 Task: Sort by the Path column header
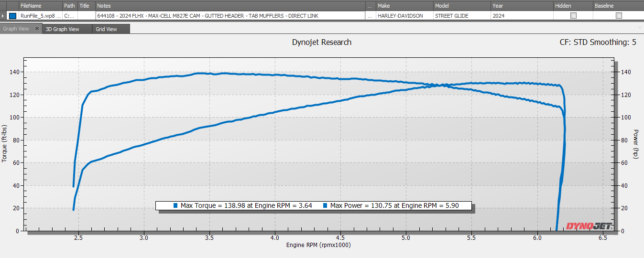(x=70, y=6)
